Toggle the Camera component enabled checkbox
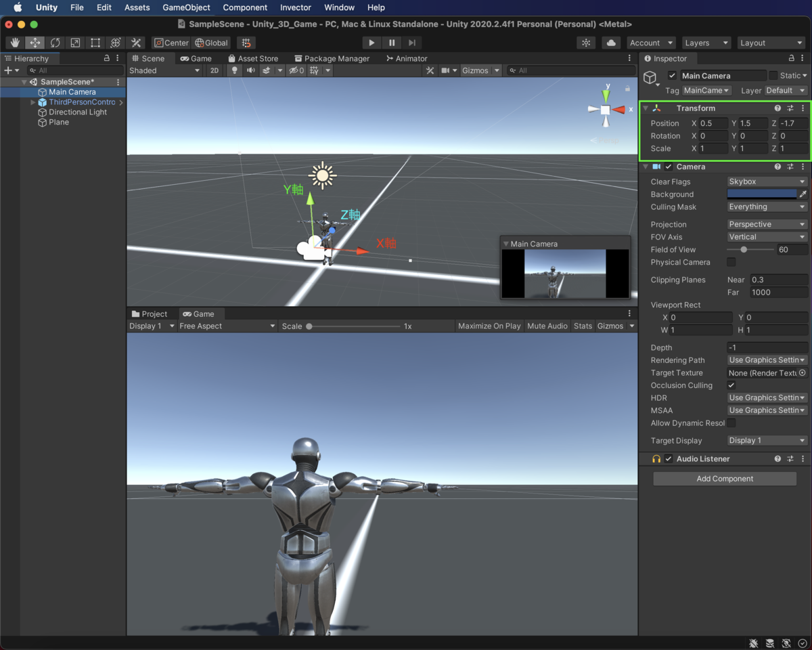 pyautogui.click(x=669, y=167)
